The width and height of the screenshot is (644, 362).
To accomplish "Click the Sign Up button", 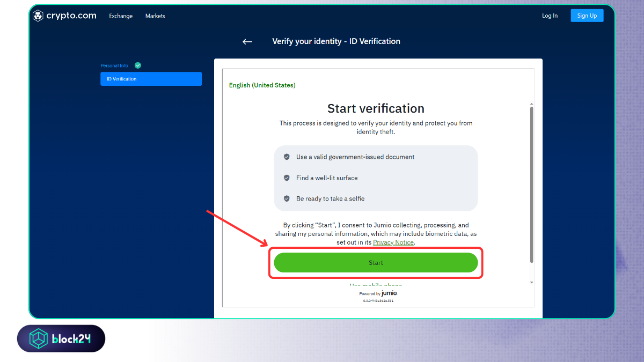I will point(587,16).
